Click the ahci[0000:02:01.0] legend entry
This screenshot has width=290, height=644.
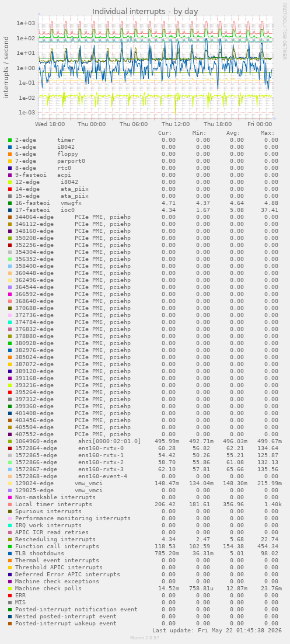[110, 441]
